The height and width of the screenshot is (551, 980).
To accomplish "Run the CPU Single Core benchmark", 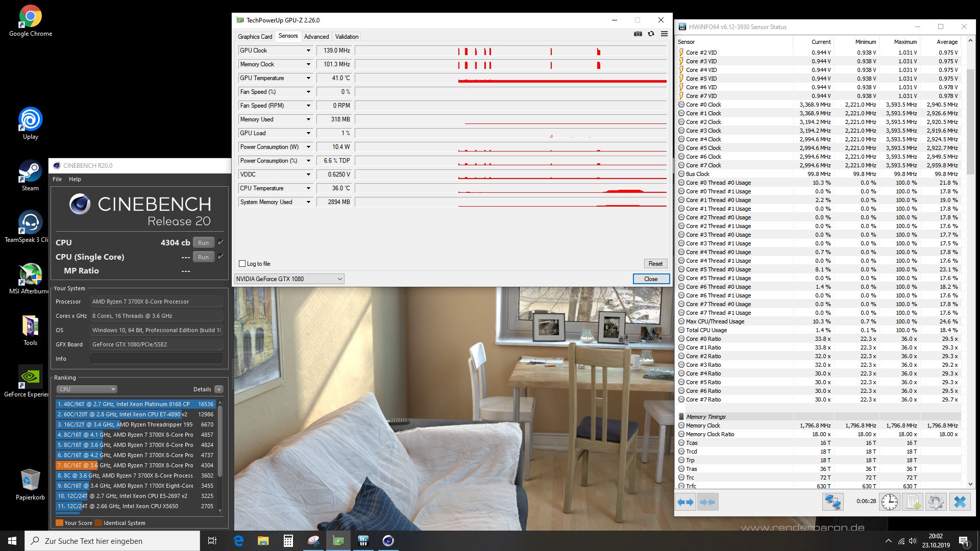I will coord(203,257).
